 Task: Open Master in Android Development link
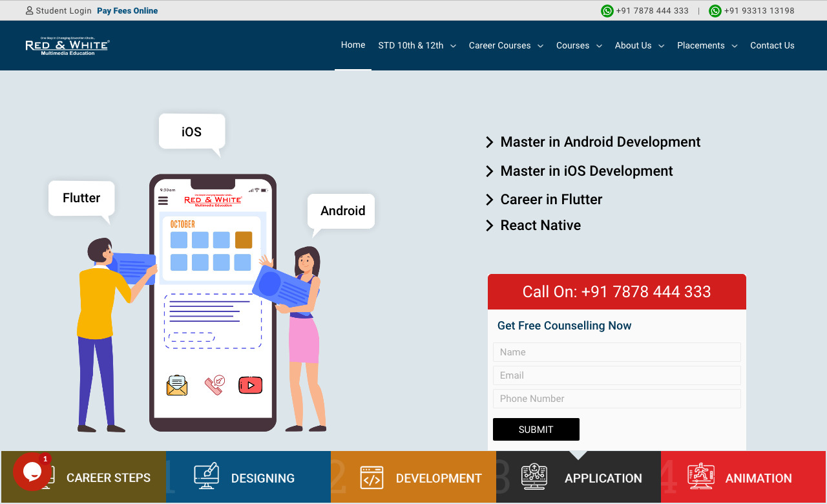pyautogui.click(x=600, y=142)
